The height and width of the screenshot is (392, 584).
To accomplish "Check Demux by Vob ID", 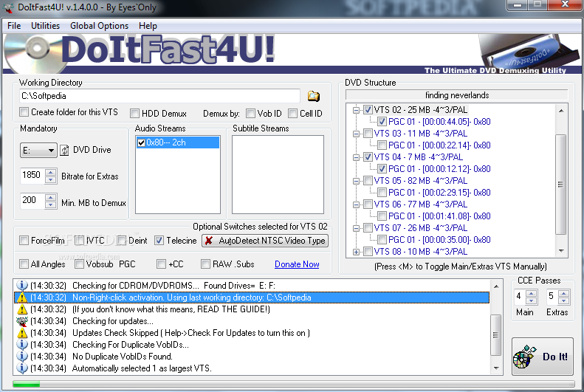I will pyautogui.click(x=251, y=113).
